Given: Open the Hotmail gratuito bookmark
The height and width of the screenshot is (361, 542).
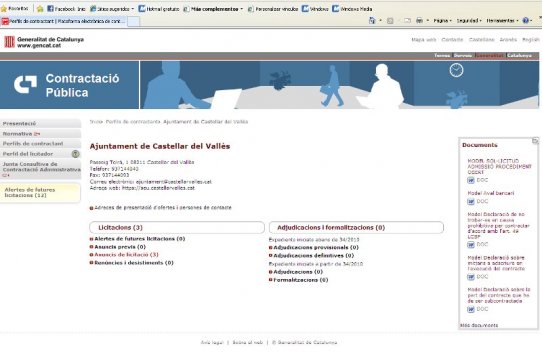Looking at the screenshot, I should pyautogui.click(x=159, y=9).
